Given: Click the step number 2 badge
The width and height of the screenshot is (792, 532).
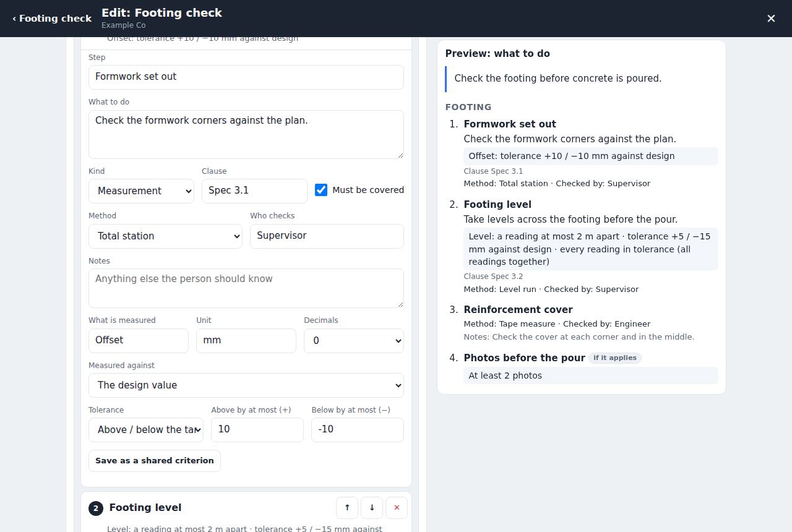Looking at the screenshot, I should click(x=95, y=508).
